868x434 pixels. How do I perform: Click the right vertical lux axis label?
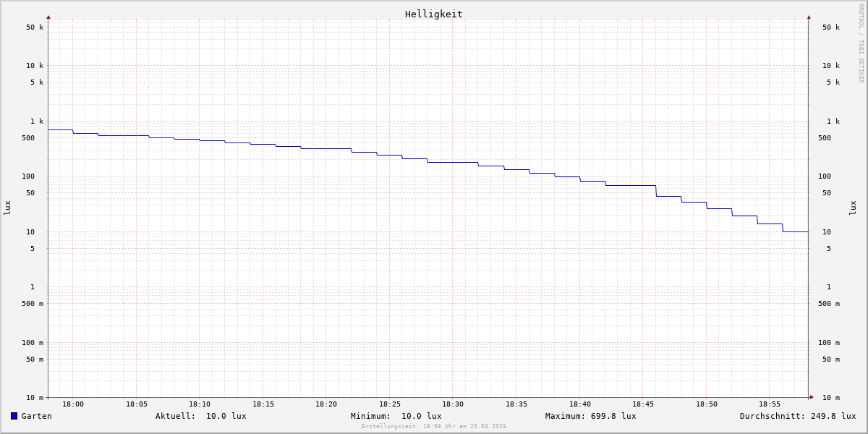pyautogui.click(x=853, y=208)
